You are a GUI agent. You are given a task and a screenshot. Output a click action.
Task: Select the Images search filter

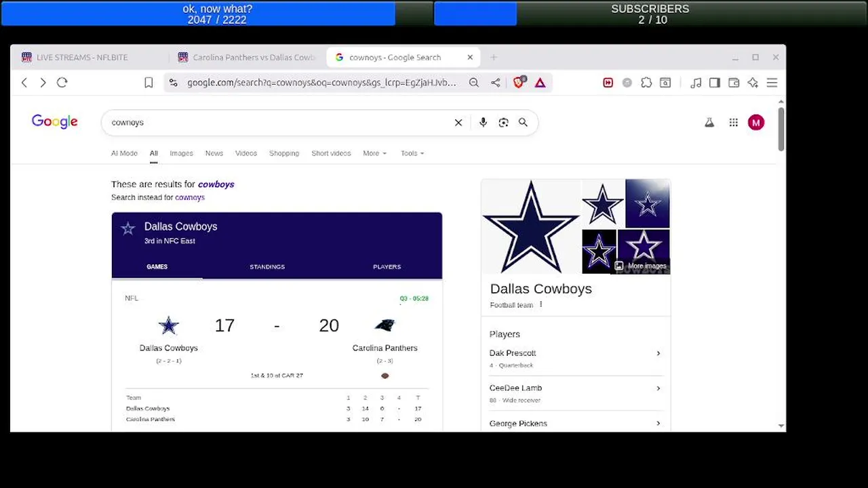tap(181, 153)
